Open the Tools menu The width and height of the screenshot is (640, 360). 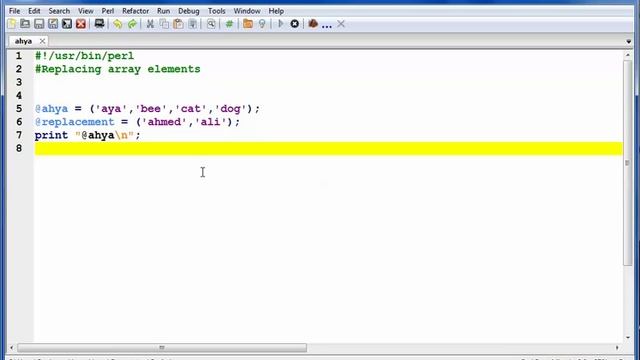pos(216,11)
